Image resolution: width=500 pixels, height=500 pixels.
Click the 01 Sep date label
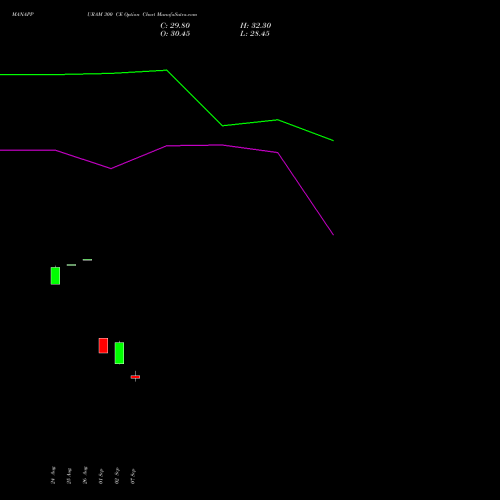click(x=101, y=476)
